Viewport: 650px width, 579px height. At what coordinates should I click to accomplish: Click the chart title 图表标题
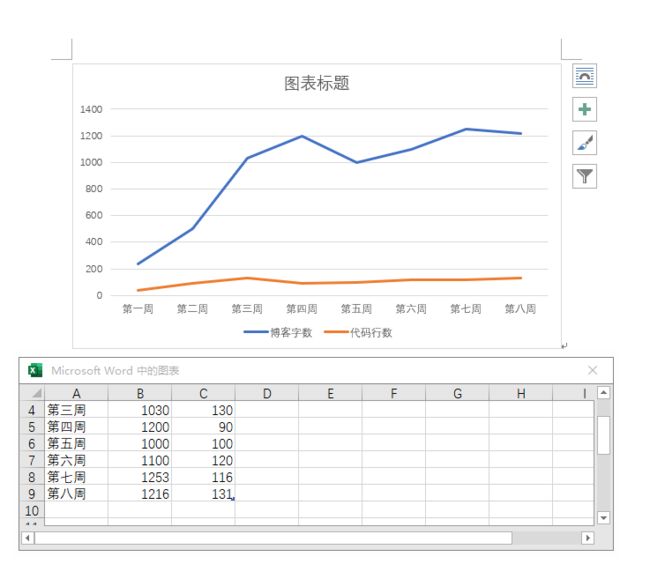click(x=317, y=83)
